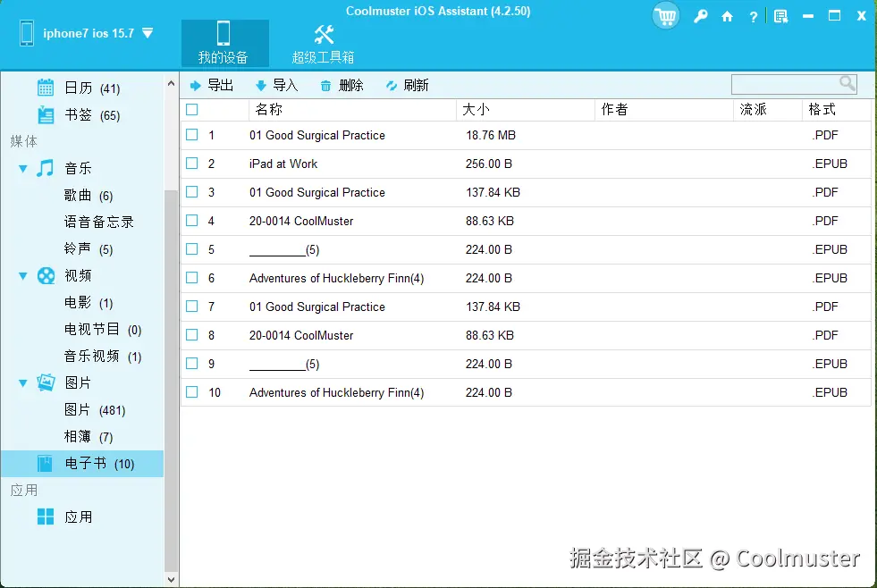Open 图片 (481) category
The image size is (877, 588).
[95, 409]
